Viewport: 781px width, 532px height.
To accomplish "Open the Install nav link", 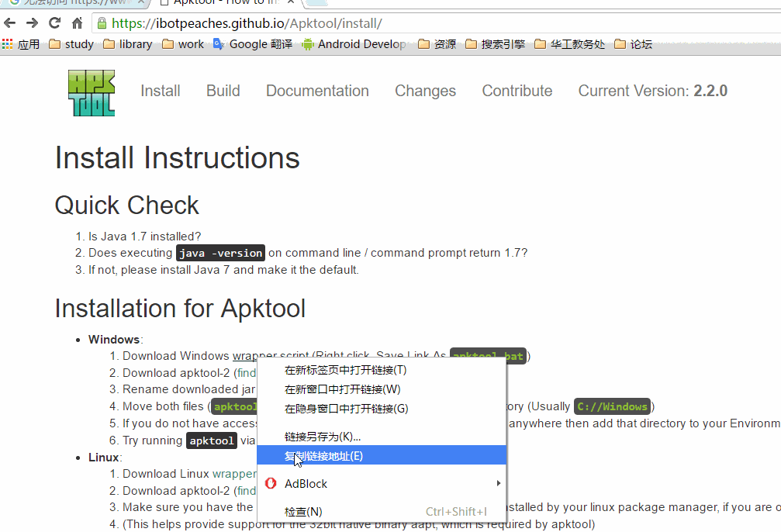I will click(x=161, y=91).
